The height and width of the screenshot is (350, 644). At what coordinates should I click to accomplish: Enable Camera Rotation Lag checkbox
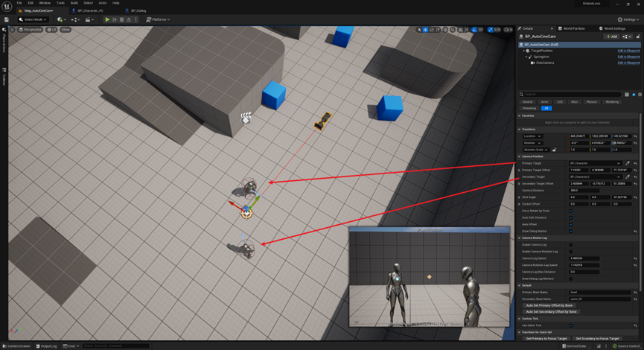pos(570,252)
